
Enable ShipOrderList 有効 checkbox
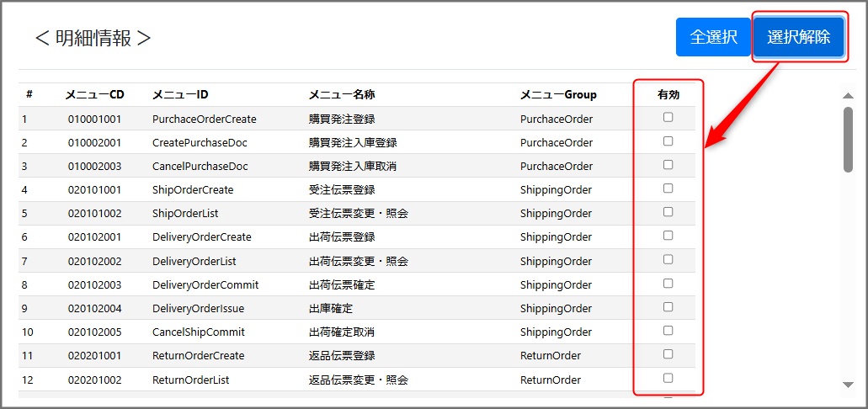coord(668,212)
